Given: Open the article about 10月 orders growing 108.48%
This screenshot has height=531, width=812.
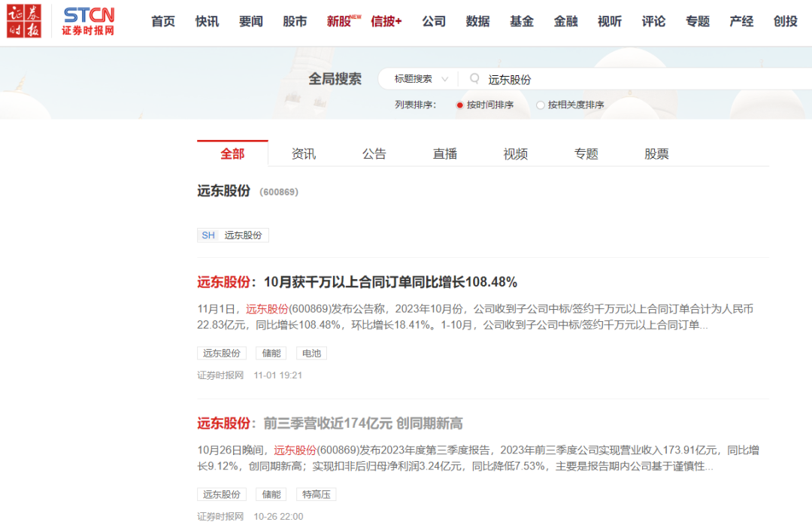Looking at the screenshot, I should [x=357, y=282].
